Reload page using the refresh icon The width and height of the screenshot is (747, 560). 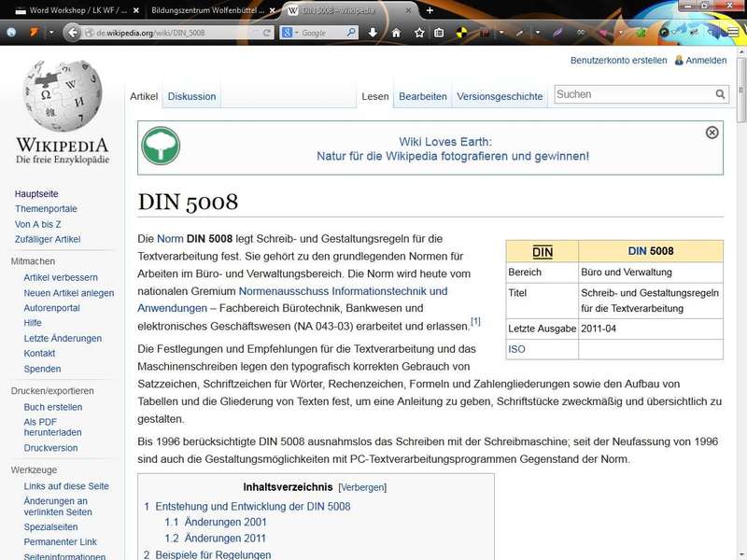click(x=267, y=33)
